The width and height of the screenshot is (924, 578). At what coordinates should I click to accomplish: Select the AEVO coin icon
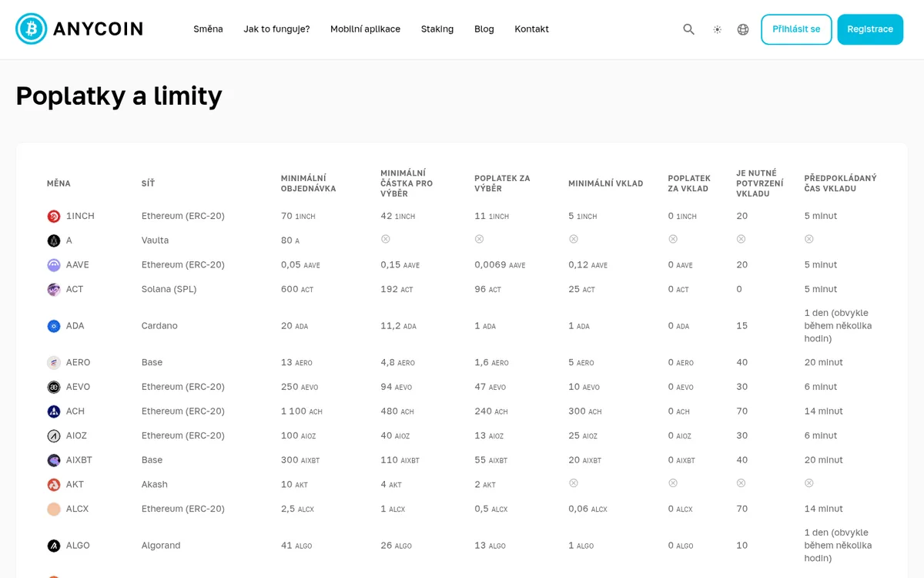pos(54,387)
